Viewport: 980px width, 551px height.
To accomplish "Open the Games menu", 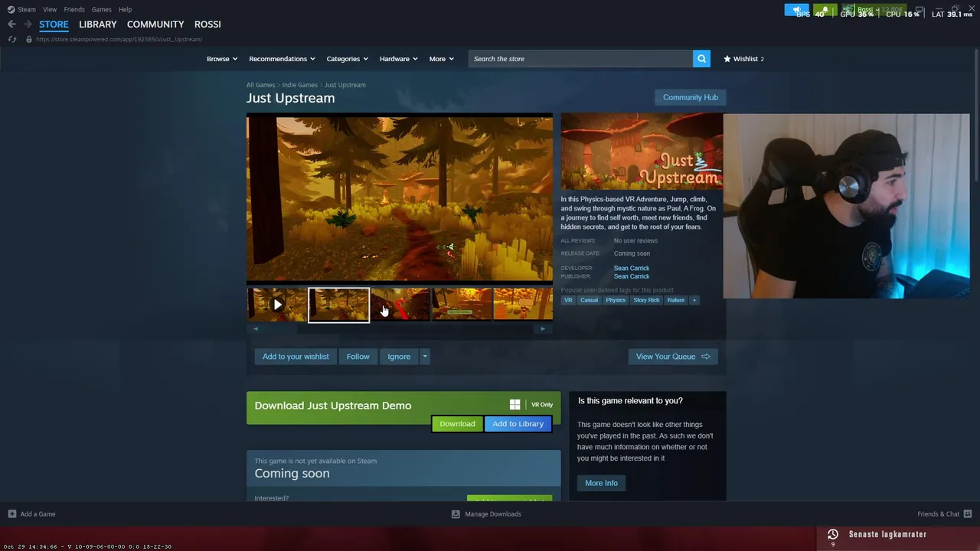I will [x=101, y=9].
